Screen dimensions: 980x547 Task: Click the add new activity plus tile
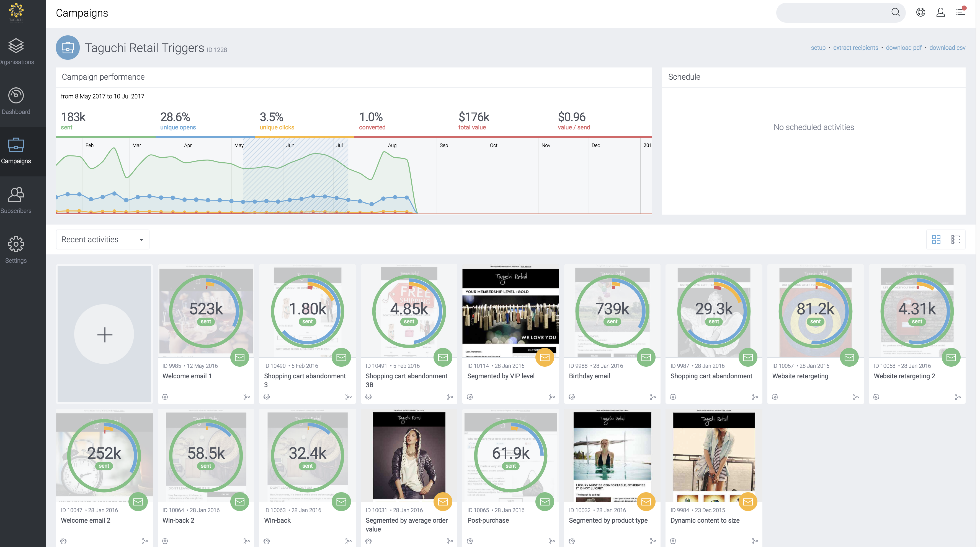104,335
